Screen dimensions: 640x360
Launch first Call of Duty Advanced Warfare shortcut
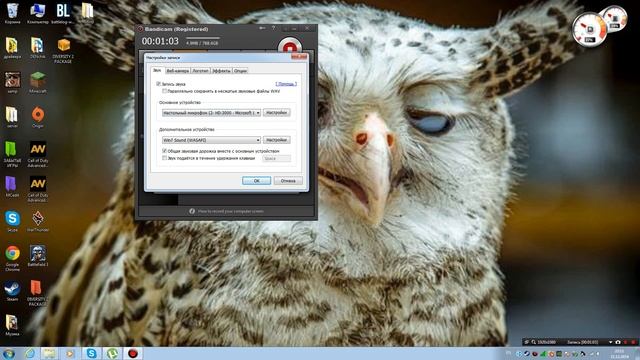[38, 155]
